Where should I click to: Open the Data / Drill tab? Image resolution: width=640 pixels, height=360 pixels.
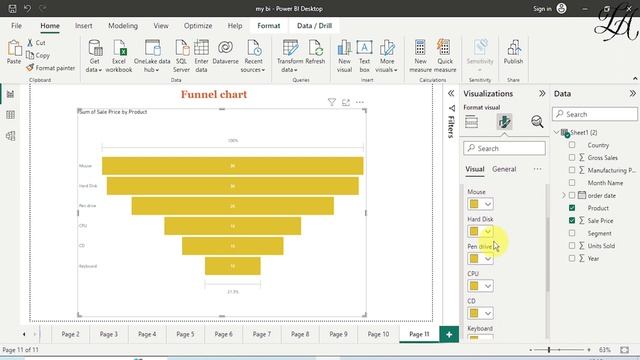click(314, 26)
